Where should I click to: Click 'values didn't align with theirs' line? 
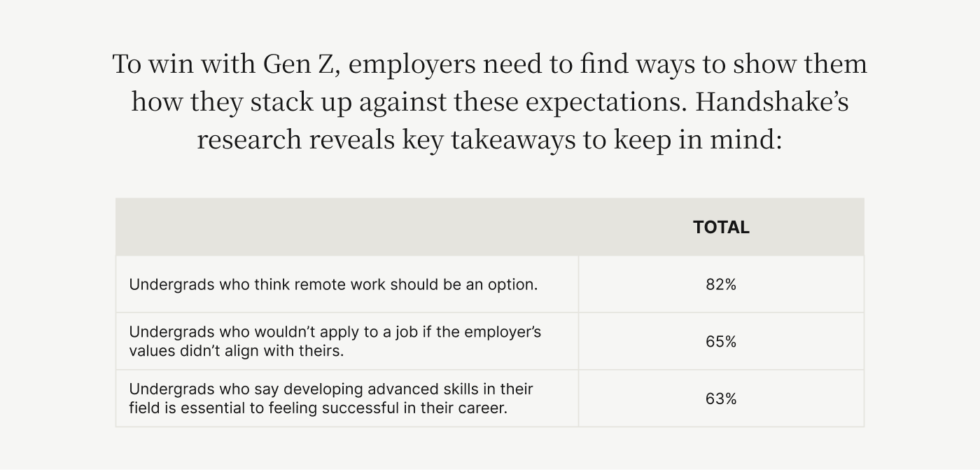click(237, 350)
